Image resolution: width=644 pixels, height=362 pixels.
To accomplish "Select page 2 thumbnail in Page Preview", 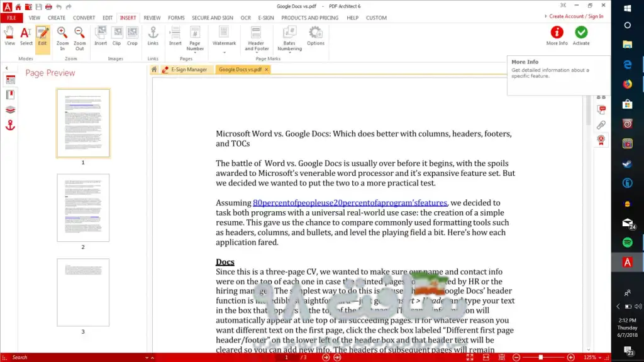I will [x=83, y=207].
